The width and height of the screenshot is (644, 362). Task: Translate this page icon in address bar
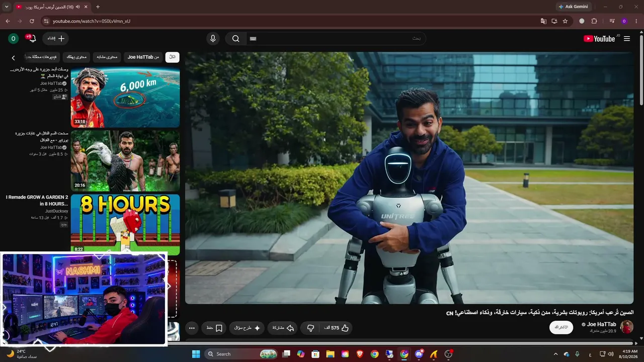[x=543, y=21]
